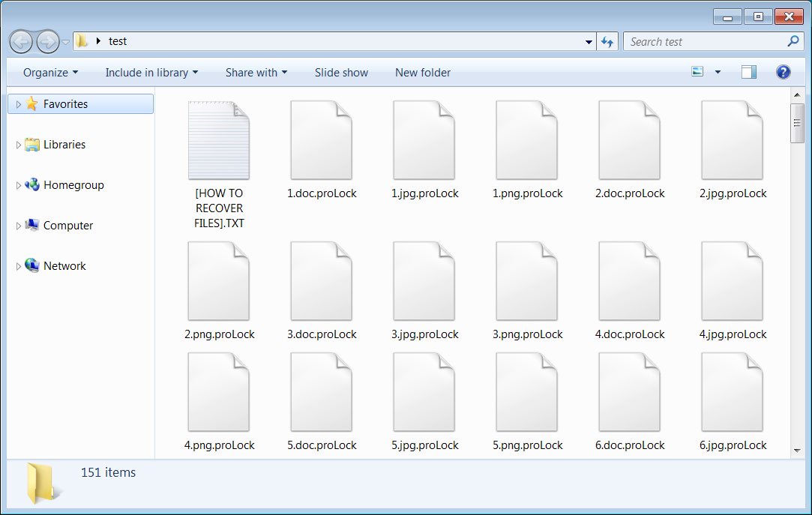Open the HOW TO RECOVER FILES text file
This screenshot has height=515, width=812.
coord(218,141)
